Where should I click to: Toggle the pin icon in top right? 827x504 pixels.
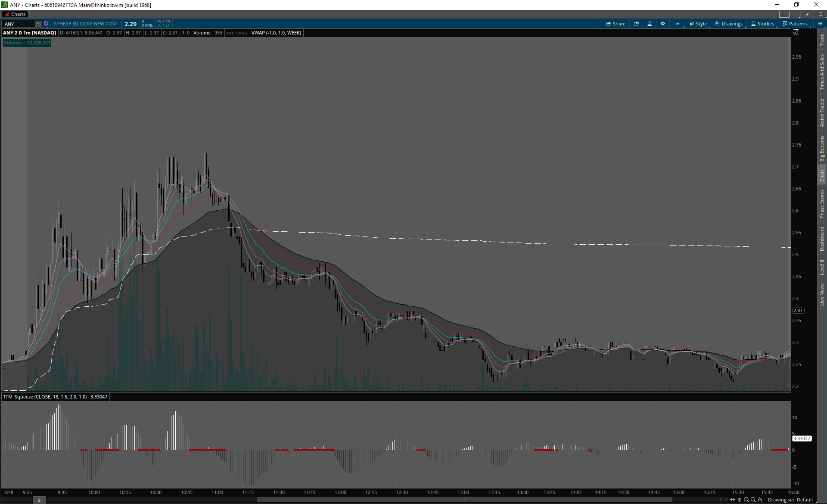807,14
